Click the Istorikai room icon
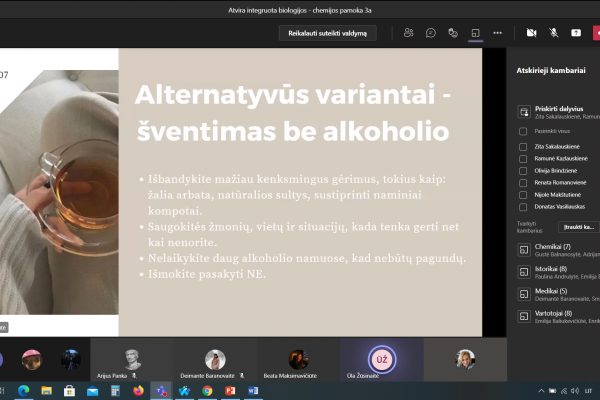This screenshot has width=600, height=400. pos(524,272)
